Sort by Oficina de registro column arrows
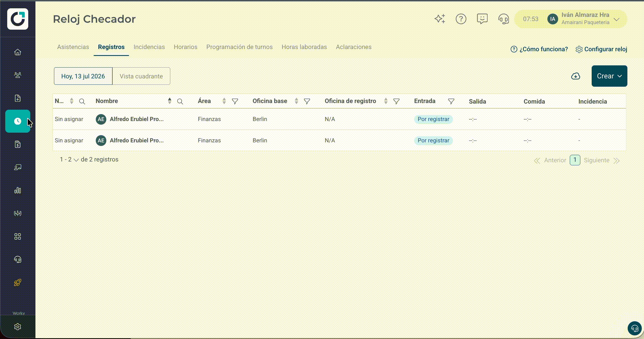This screenshot has width=644, height=339. pyautogui.click(x=386, y=101)
